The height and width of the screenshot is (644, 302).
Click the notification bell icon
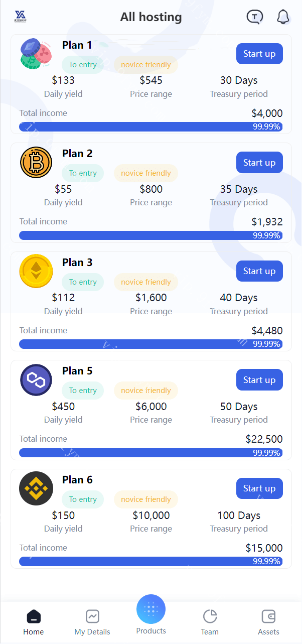point(283,17)
